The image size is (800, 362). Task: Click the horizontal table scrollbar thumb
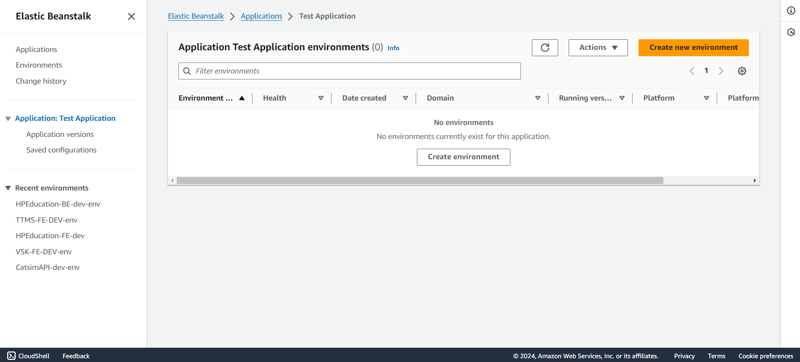[x=420, y=180]
